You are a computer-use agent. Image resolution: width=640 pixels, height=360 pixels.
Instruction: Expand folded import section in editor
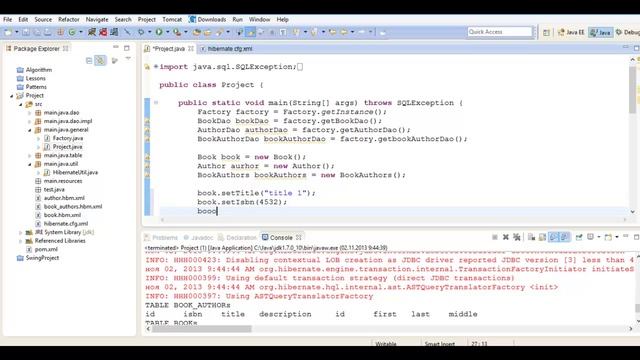tap(156, 67)
